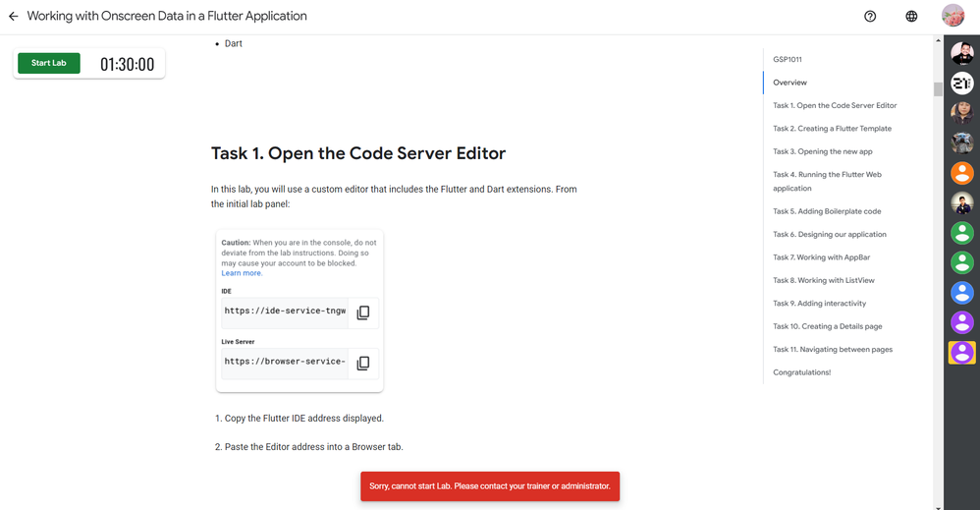Viewport: 980px width, 510px height.
Task: Copy the IDE URL with copy icon
Action: coord(363,312)
